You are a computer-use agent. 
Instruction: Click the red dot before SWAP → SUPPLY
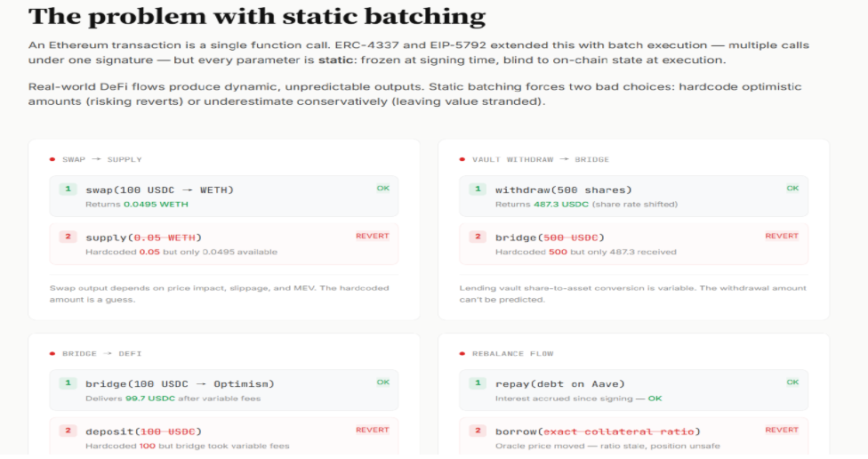tap(52, 159)
